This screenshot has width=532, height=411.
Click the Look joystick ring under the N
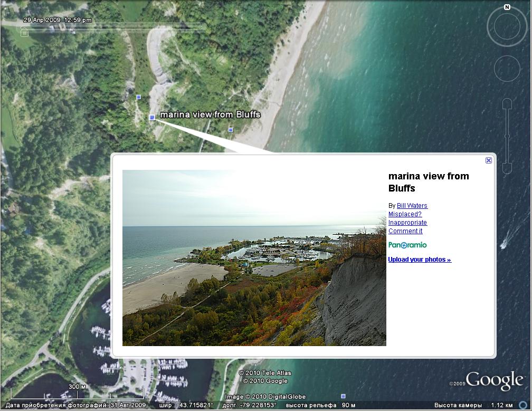click(x=507, y=25)
